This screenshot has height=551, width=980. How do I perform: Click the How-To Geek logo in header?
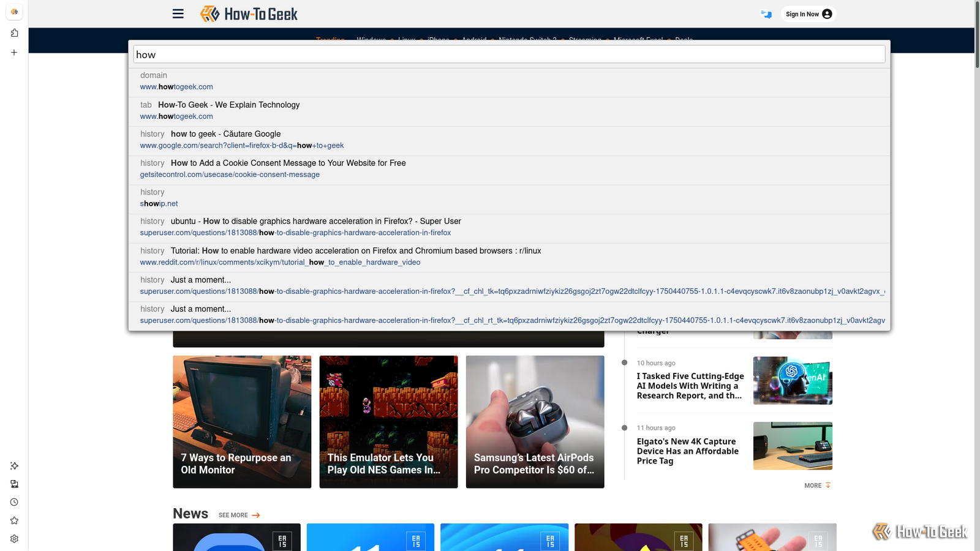click(x=249, y=13)
